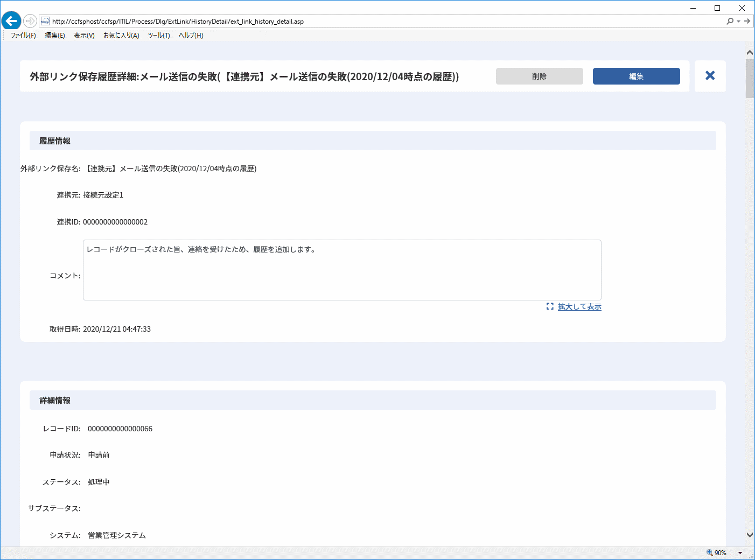Click the browser back arrow button

tap(11, 21)
